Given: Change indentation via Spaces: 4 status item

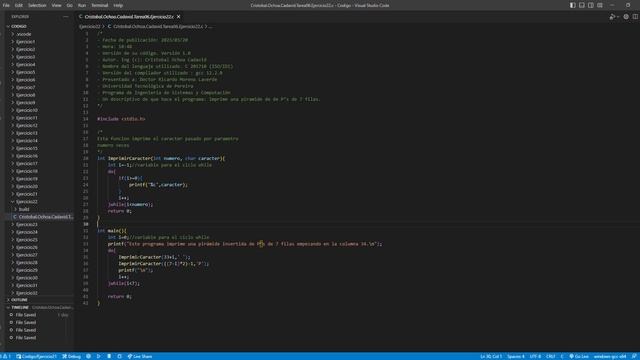Looking at the screenshot, I should (x=516, y=356).
